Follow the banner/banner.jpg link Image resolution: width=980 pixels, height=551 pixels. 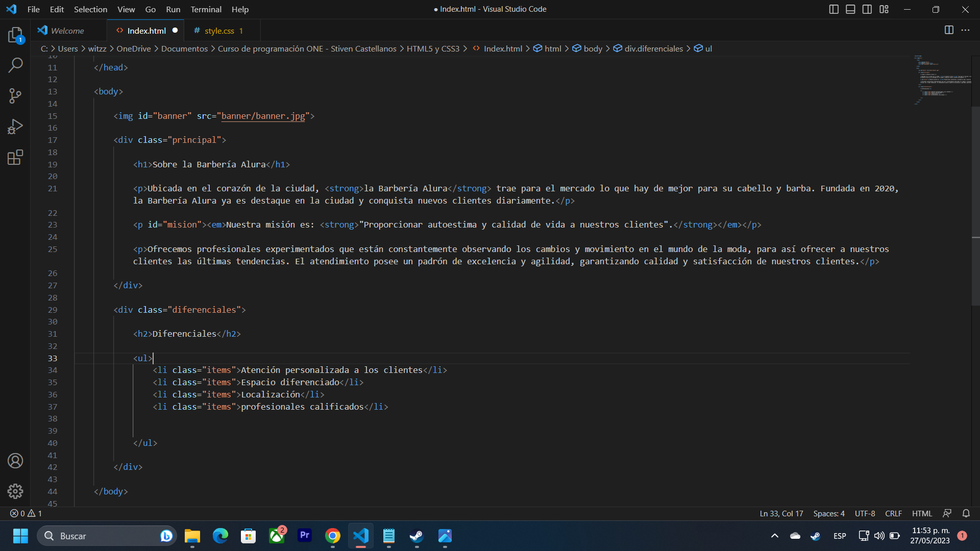(x=263, y=116)
